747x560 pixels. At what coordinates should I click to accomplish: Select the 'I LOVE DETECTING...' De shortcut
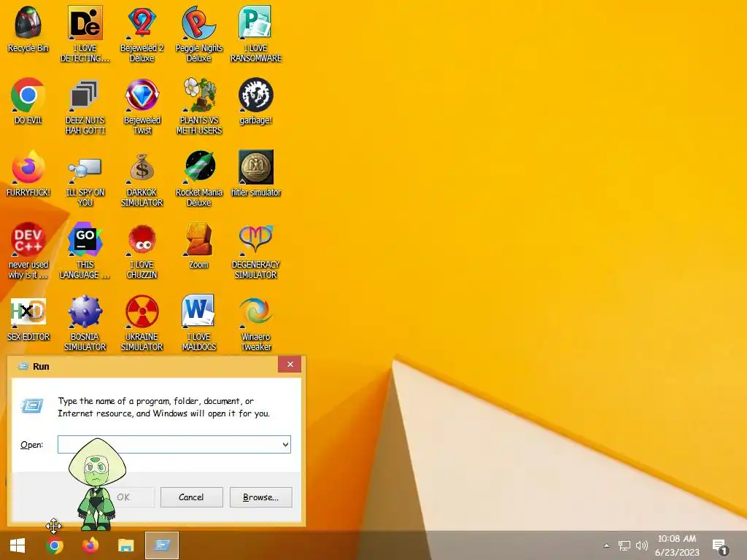(x=85, y=34)
